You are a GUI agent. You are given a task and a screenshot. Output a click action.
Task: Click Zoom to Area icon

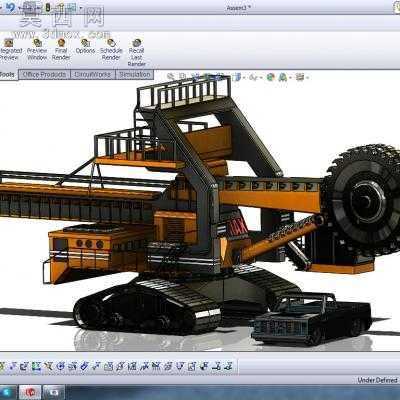(183, 77)
